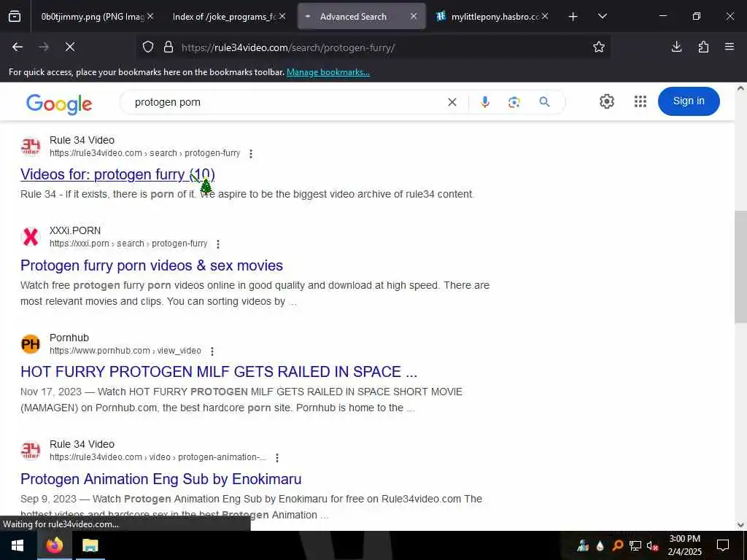The height and width of the screenshot is (560, 747).
Task: Open the taskbar clock showing 3:00 PM
Action: pyautogui.click(x=684, y=545)
